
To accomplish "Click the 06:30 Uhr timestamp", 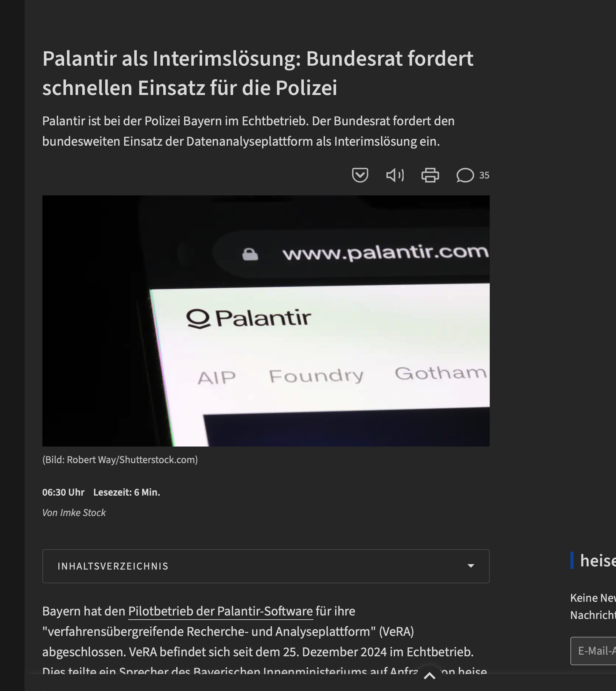I will (63, 492).
